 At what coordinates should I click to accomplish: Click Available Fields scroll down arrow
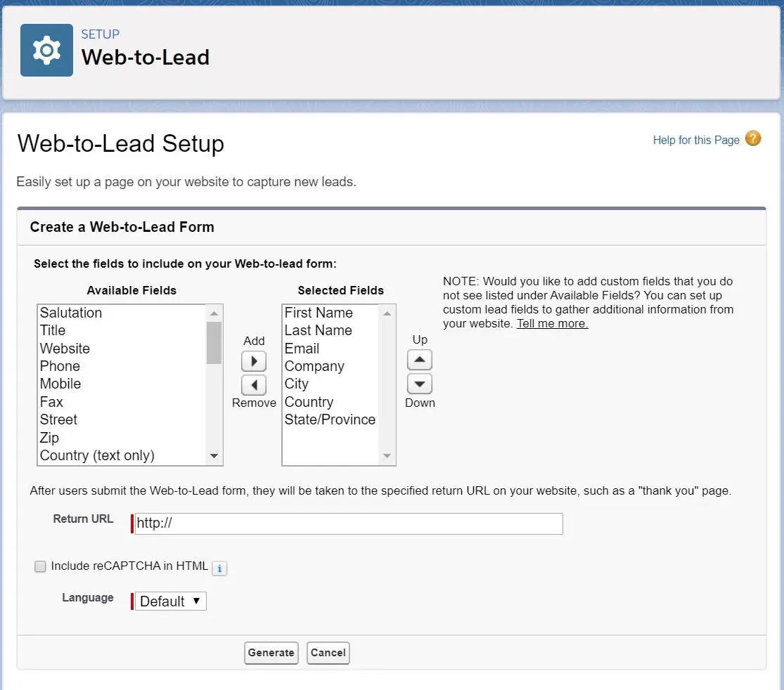(x=214, y=456)
